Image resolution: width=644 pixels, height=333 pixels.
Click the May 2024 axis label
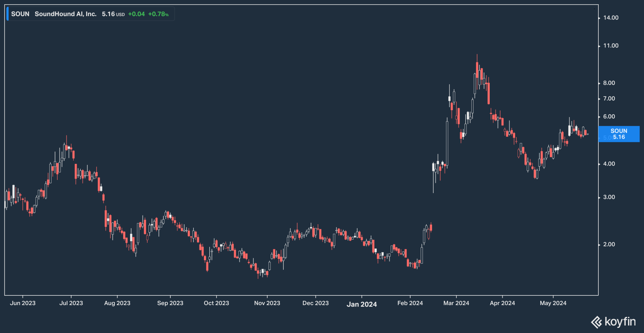pos(553,303)
